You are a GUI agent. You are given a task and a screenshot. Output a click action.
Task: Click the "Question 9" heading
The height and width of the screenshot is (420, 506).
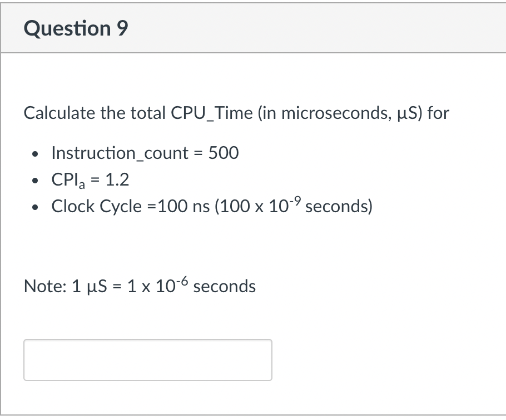[x=76, y=28]
